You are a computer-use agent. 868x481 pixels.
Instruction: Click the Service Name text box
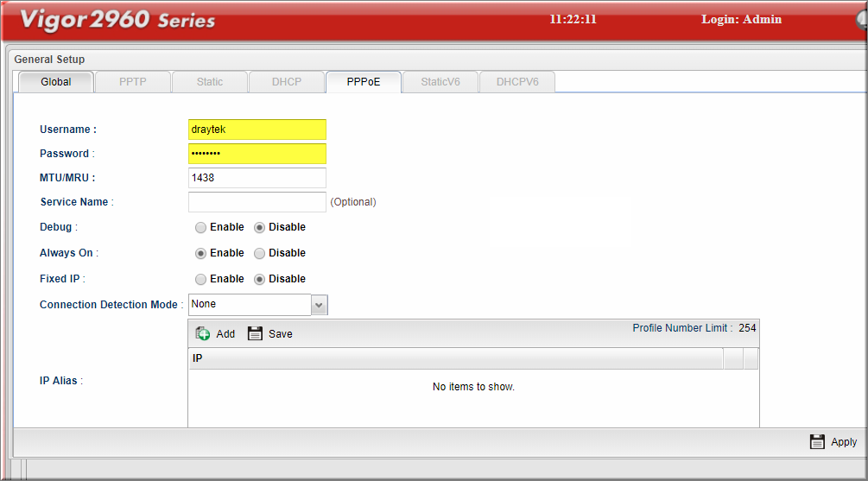[257, 202]
